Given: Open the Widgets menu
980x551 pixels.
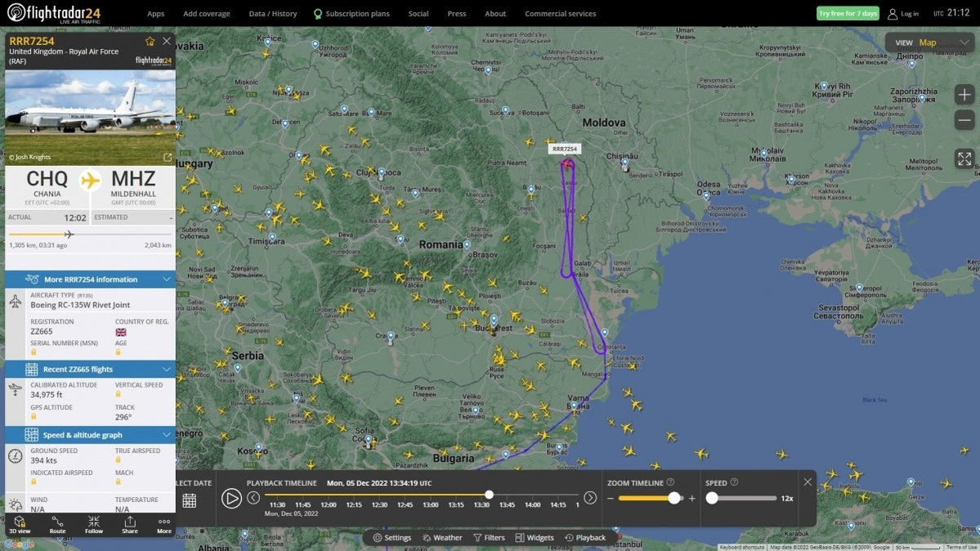Looking at the screenshot, I should (535, 538).
